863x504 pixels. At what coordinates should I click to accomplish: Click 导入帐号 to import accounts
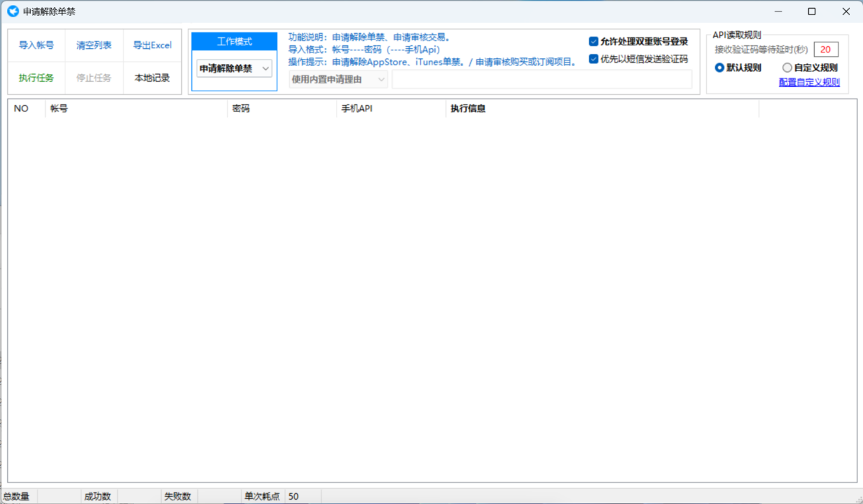click(36, 45)
